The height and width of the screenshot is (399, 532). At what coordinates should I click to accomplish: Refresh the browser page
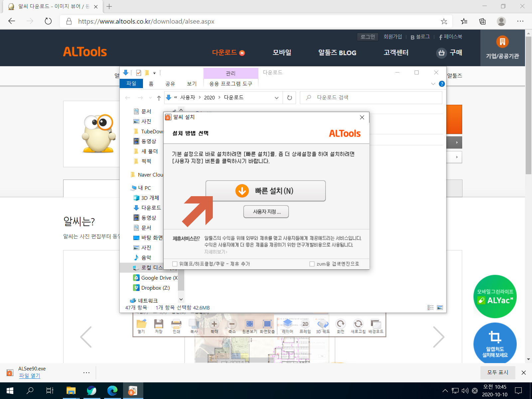pos(48,21)
